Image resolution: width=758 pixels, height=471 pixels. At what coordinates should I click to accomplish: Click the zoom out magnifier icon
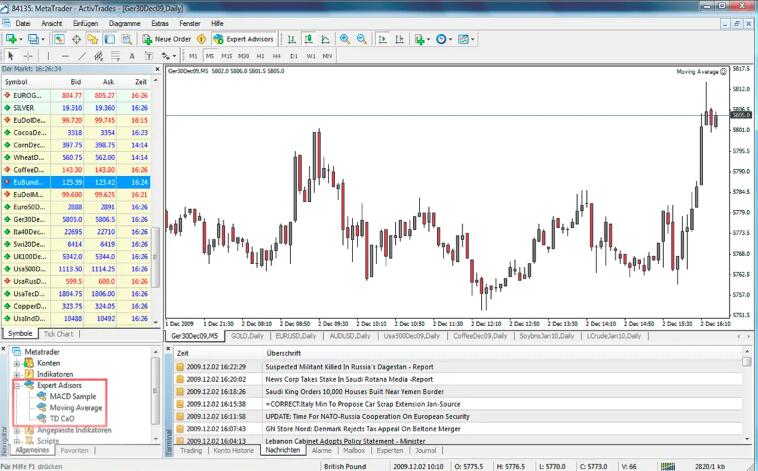[361, 38]
